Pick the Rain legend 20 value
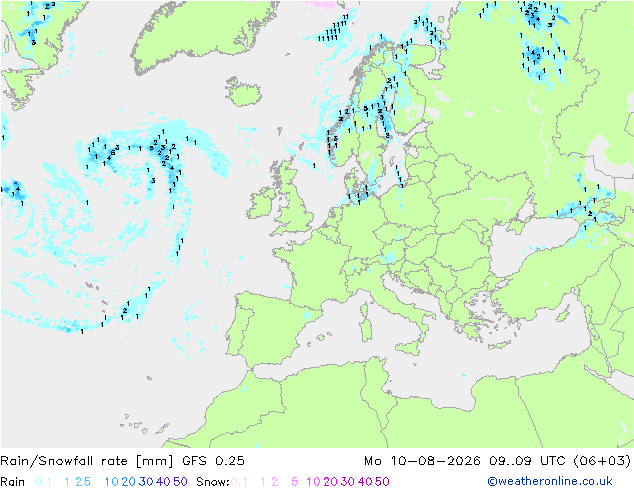 tap(128, 482)
